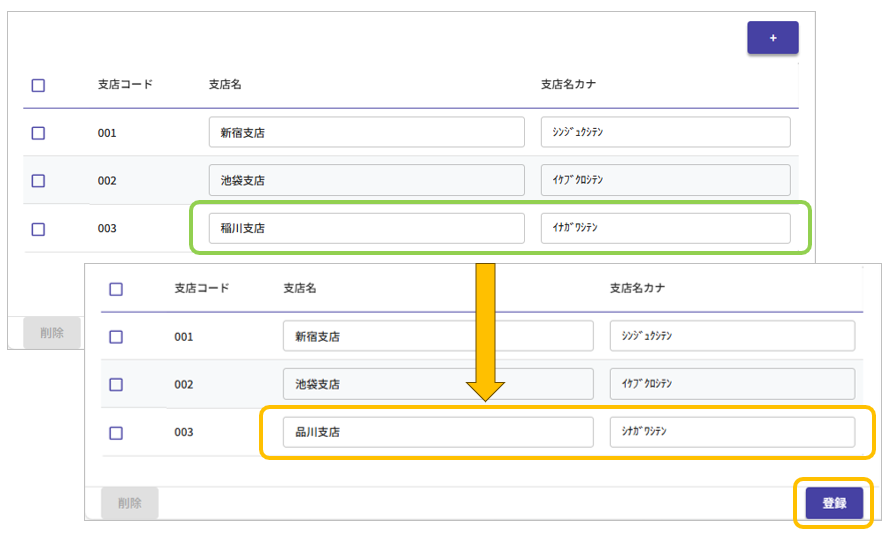Click the 登録 register button
This screenshot has height=538, width=893.
point(834,503)
